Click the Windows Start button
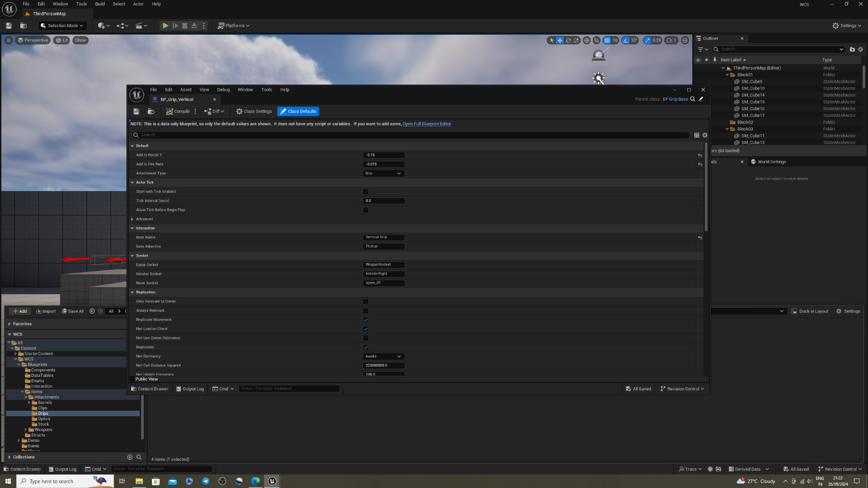This screenshot has width=868, height=488. 8,481
